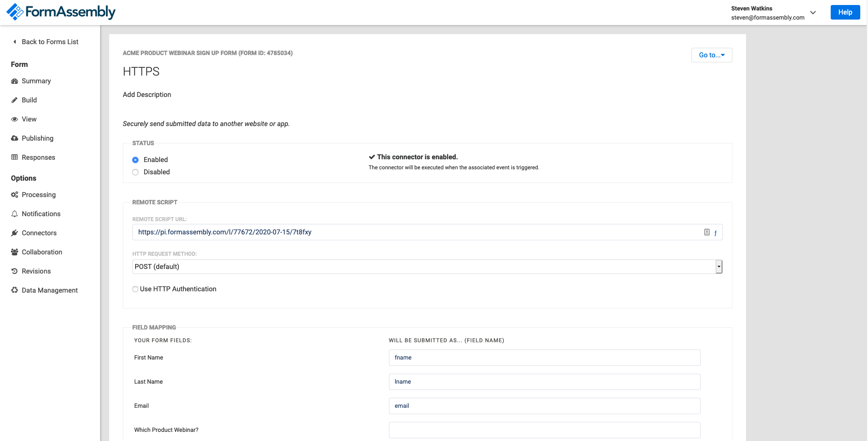Screen dimensions: 868x441
Task: Click the Revisions history icon
Action: click(15, 271)
